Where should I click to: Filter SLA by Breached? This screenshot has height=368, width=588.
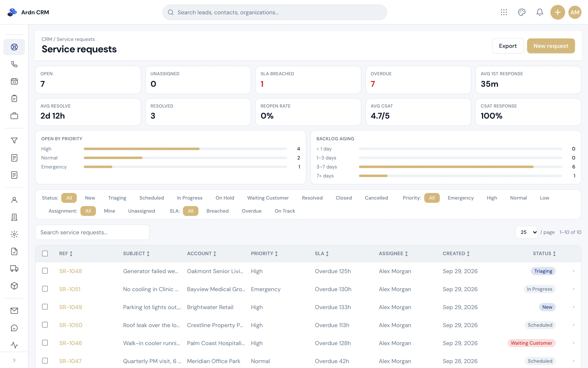click(x=217, y=211)
